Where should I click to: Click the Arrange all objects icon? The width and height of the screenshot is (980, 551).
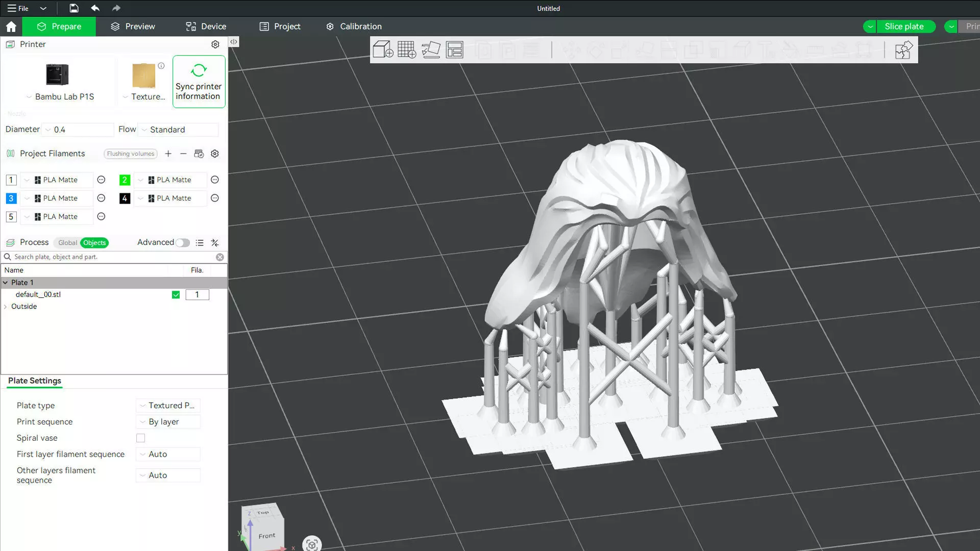click(x=454, y=49)
